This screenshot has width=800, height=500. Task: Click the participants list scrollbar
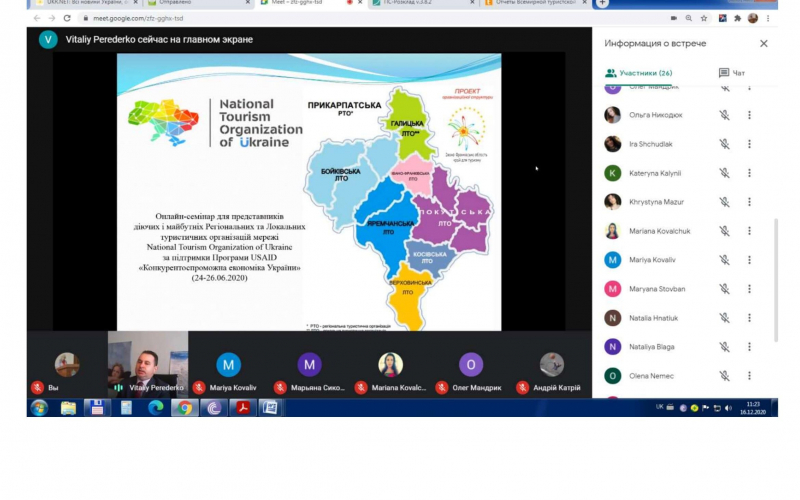pyautogui.click(x=776, y=281)
